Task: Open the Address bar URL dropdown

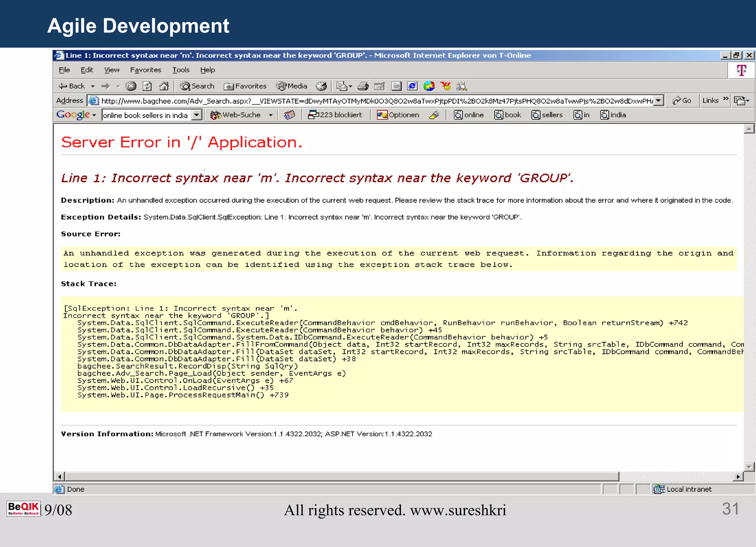Action: (x=658, y=100)
